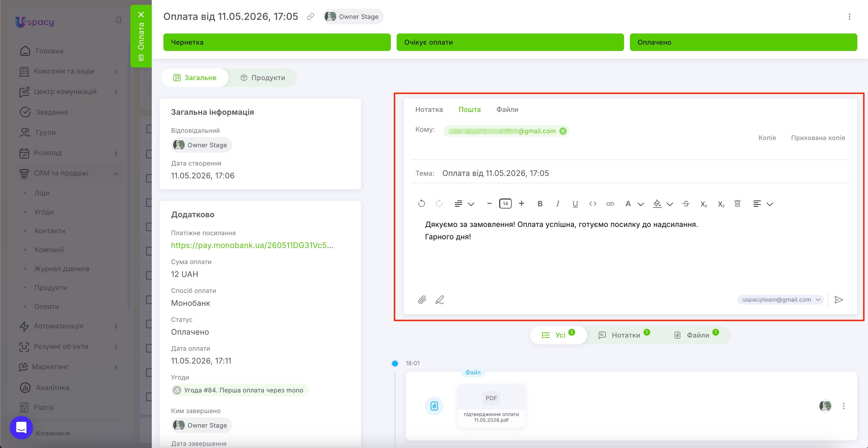Open the font color dropdown arrow

pos(641,204)
